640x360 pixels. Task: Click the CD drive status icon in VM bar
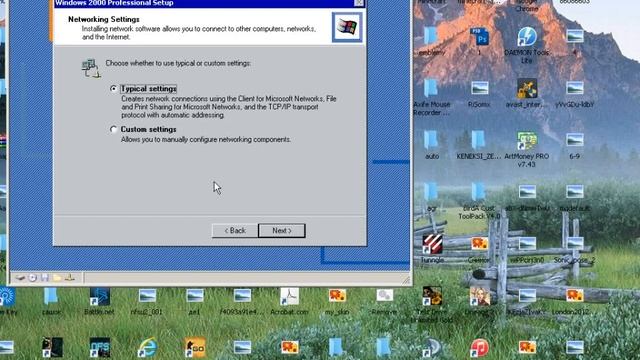pos(32,278)
